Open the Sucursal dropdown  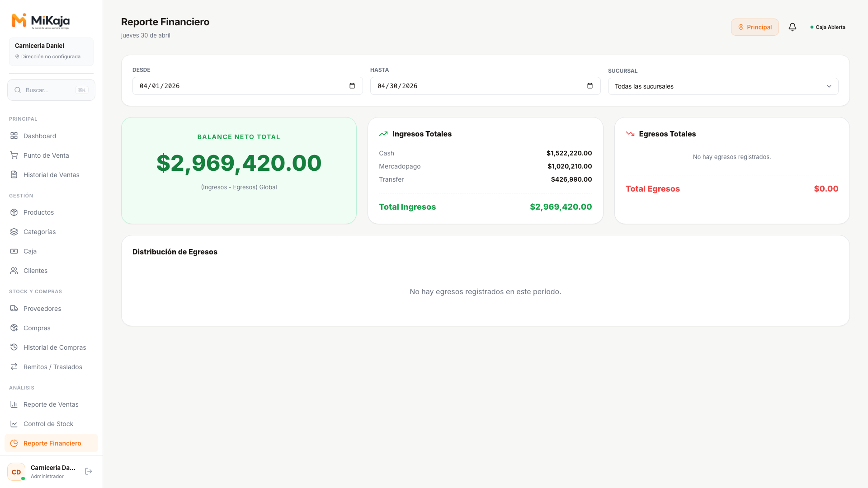tap(723, 86)
